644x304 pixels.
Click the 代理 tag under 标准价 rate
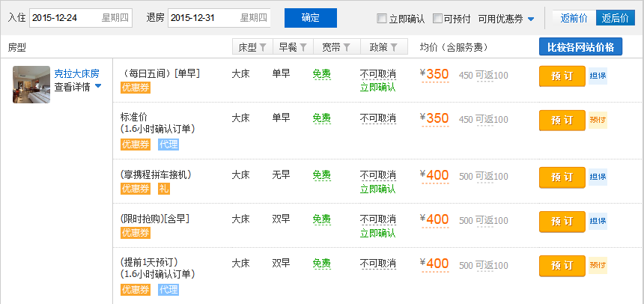(168, 144)
